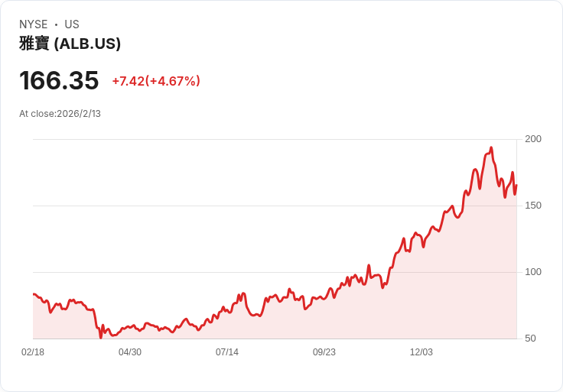The width and height of the screenshot is (563, 392).
Task: Select the +7.42(+4.67%) price change text
Action: pyautogui.click(x=156, y=81)
